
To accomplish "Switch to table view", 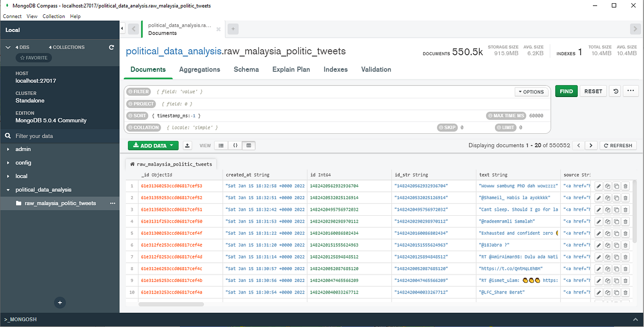I will point(249,145).
